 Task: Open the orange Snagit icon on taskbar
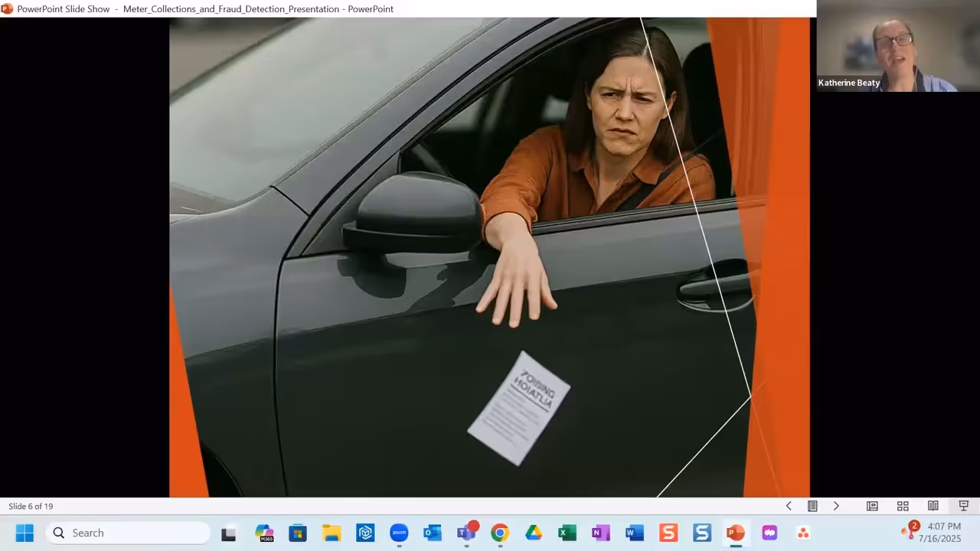click(x=668, y=533)
